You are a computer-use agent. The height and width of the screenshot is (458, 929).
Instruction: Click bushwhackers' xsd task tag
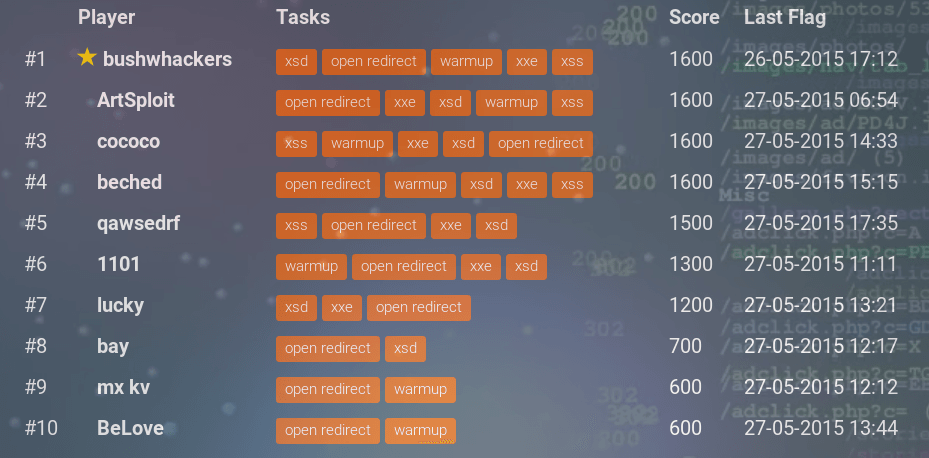pyautogui.click(x=296, y=61)
